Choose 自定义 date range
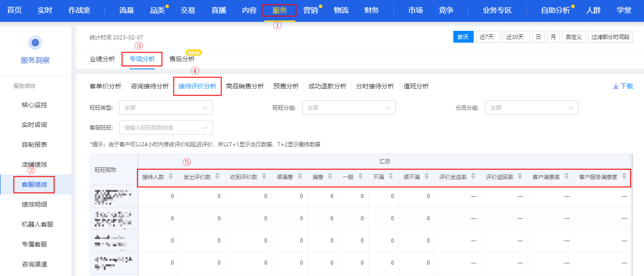The width and height of the screenshot is (644, 276). [574, 37]
